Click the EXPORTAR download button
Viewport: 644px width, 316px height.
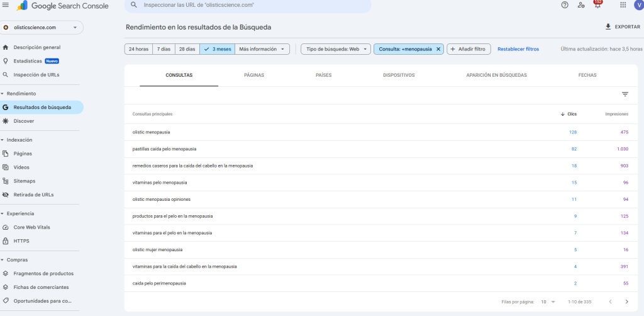[623, 27]
